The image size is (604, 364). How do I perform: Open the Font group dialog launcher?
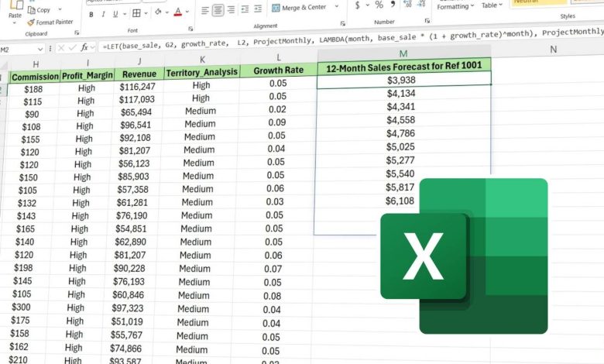click(190, 28)
